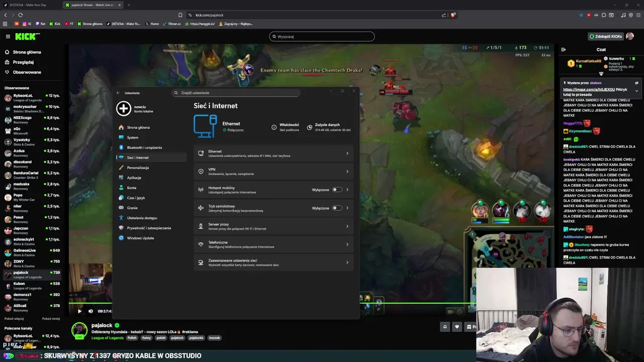Open Konta in Settings sidebar
The width and height of the screenshot is (644, 362).
tap(151, 188)
